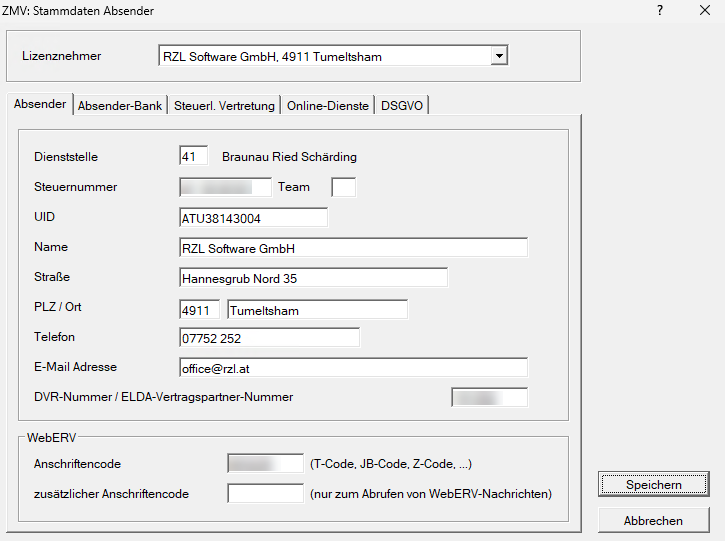The height and width of the screenshot is (541, 725).
Task: Go to the DSGVO tab
Action: [402, 106]
